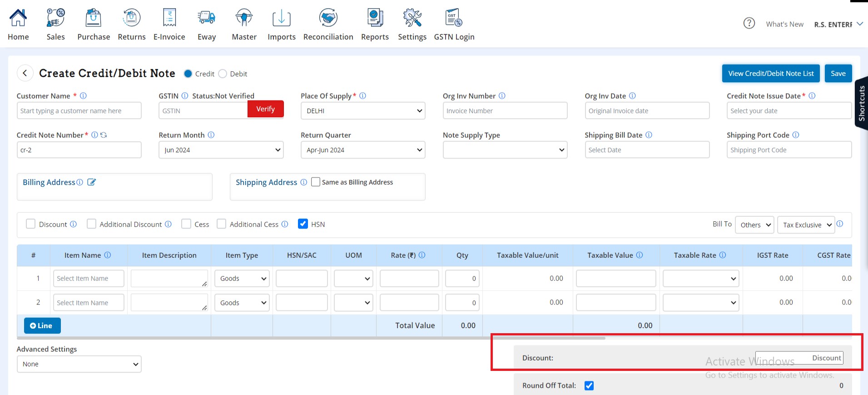Click the info icon next to Place Of Supply
The image size is (868, 395).
tap(363, 96)
